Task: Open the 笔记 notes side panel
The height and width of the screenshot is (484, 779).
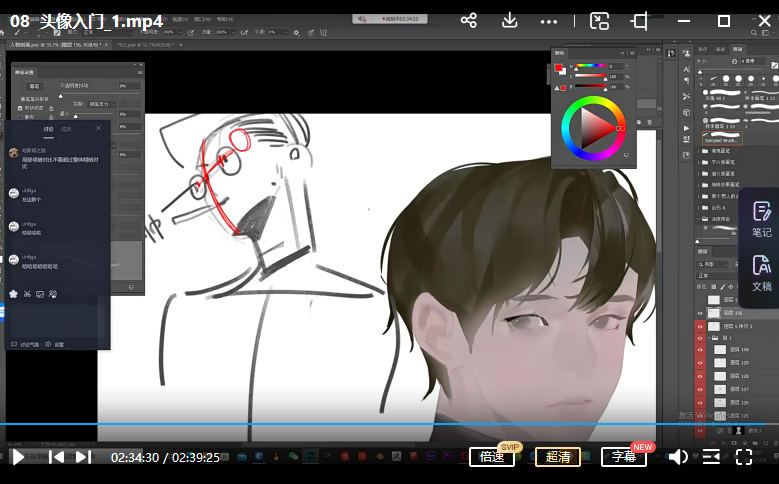Action: (761, 217)
